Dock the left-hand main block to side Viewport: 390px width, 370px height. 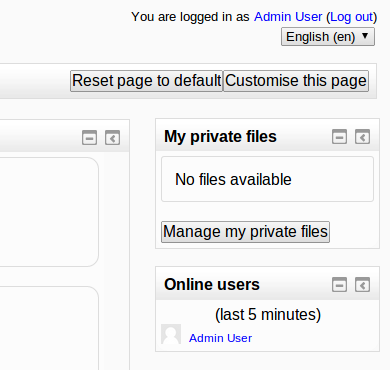pos(112,138)
